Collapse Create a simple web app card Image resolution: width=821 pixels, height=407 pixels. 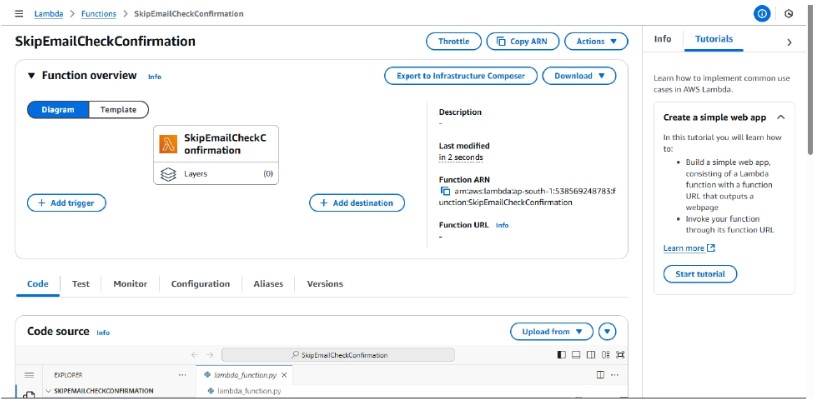click(781, 117)
